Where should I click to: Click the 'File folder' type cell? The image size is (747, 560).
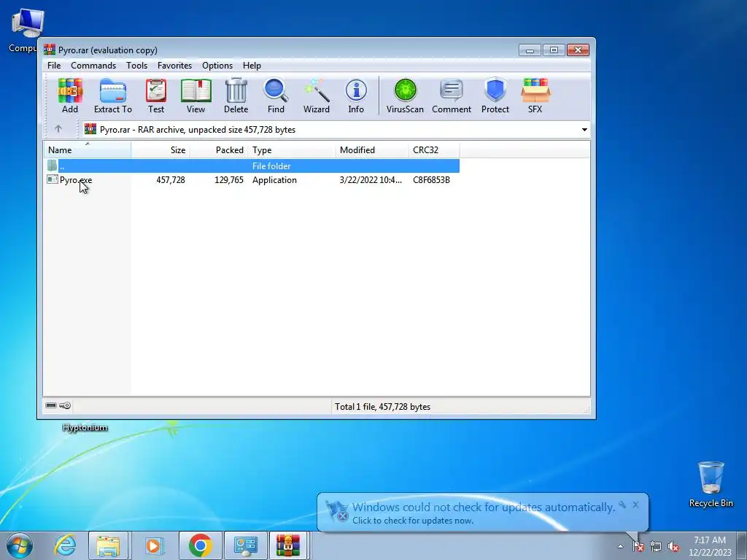coord(271,166)
